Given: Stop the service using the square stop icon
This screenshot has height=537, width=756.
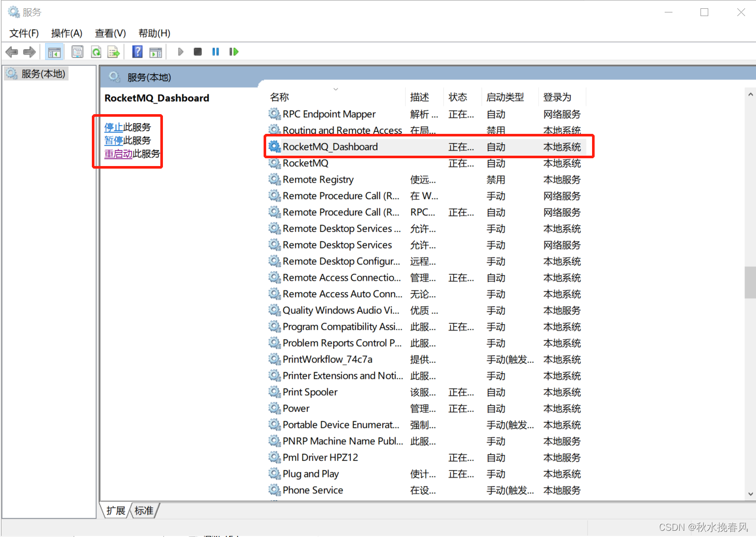Looking at the screenshot, I should pyautogui.click(x=197, y=51).
